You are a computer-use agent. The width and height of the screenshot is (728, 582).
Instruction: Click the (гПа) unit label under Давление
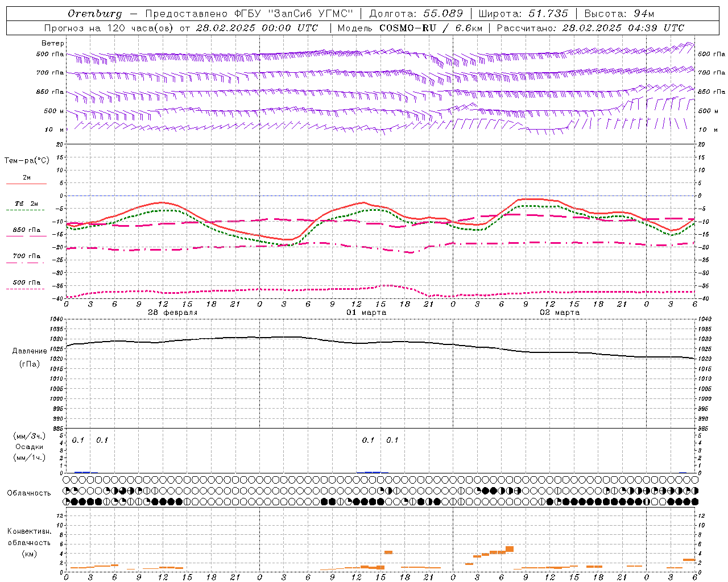pyautogui.click(x=30, y=364)
